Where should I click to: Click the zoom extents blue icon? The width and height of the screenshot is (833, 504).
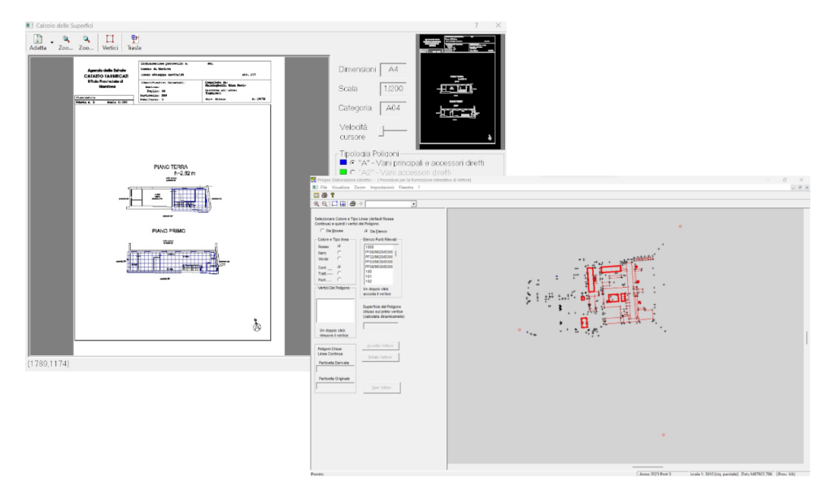342,204
